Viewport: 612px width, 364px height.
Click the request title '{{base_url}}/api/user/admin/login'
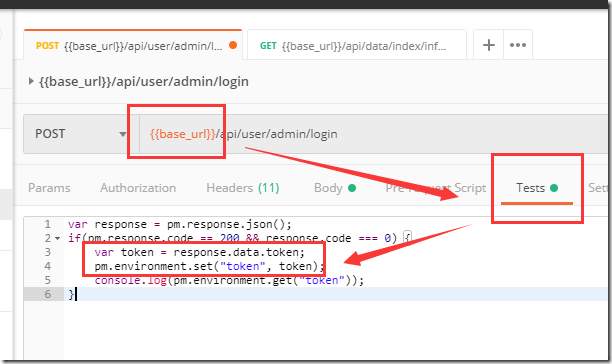(144, 82)
